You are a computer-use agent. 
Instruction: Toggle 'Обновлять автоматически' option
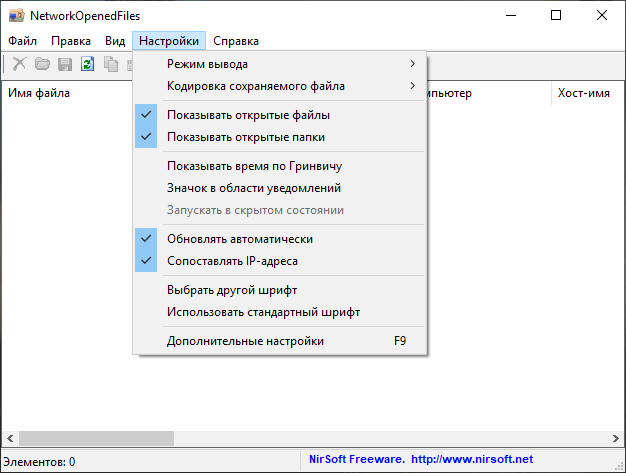point(280,239)
